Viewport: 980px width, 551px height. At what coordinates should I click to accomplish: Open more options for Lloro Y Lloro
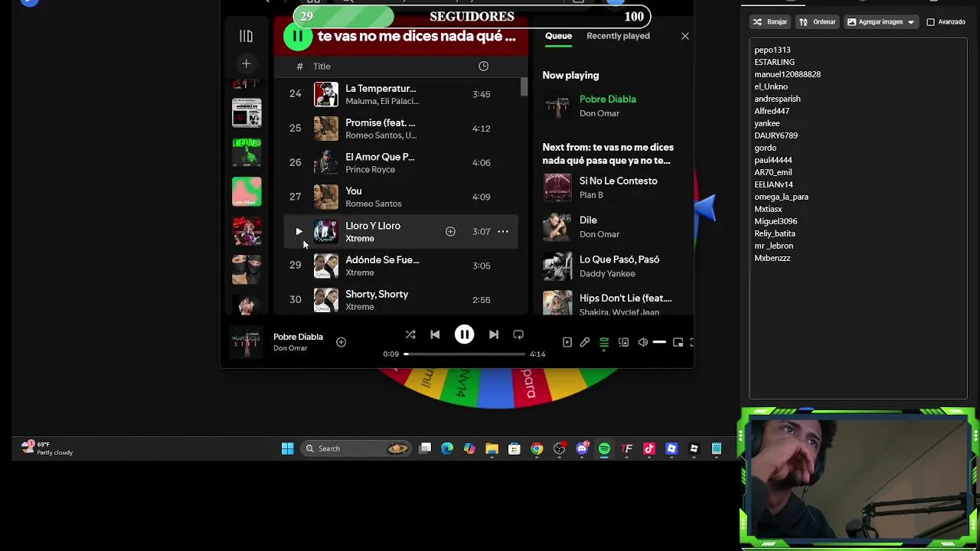tap(503, 231)
